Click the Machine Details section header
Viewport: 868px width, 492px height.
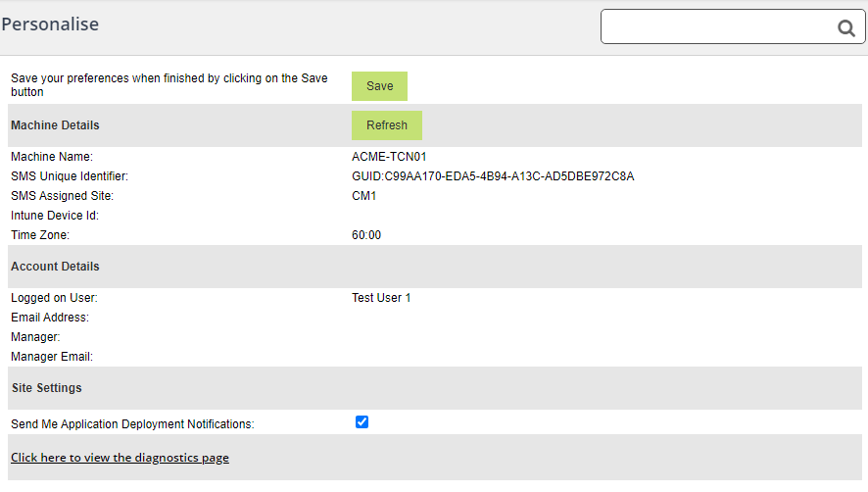(x=55, y=125)
